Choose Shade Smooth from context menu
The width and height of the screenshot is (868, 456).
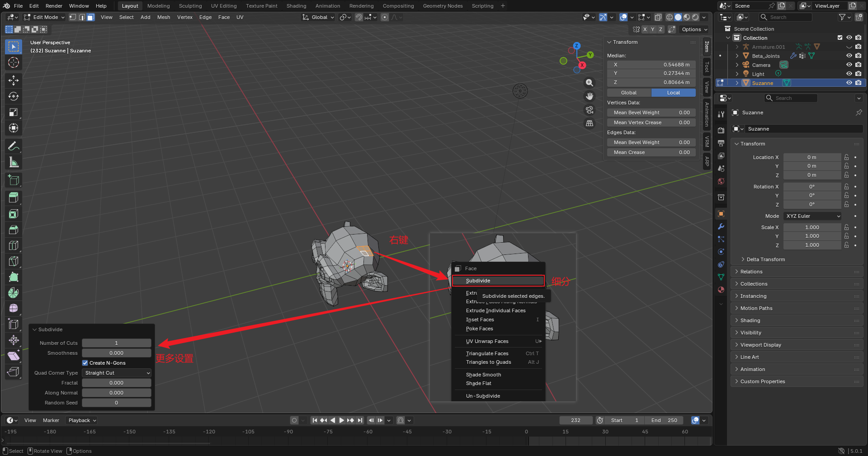click(x=498, y=375)
